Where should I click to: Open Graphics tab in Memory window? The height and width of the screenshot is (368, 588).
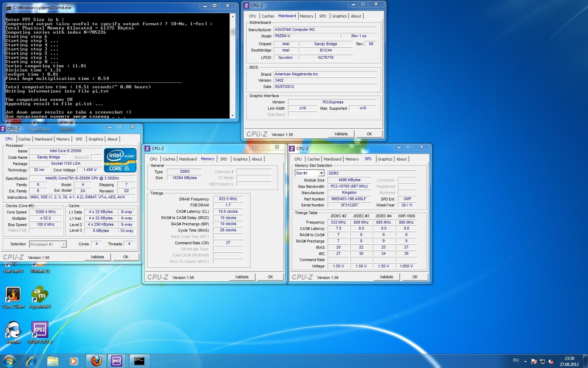(x=240, y=159)
